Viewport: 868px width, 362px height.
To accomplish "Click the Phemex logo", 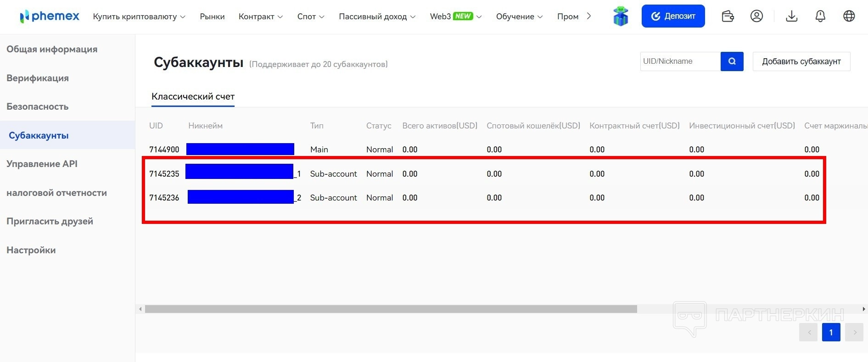I will coord(50,17).
